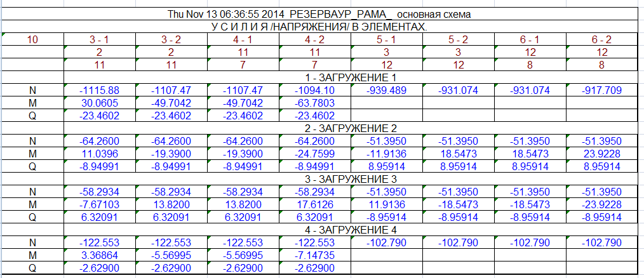Click -64.2600 in column 4 - 2
Image resolution: width=644 pixels, height=278 pixels.
tap(314, 141)
